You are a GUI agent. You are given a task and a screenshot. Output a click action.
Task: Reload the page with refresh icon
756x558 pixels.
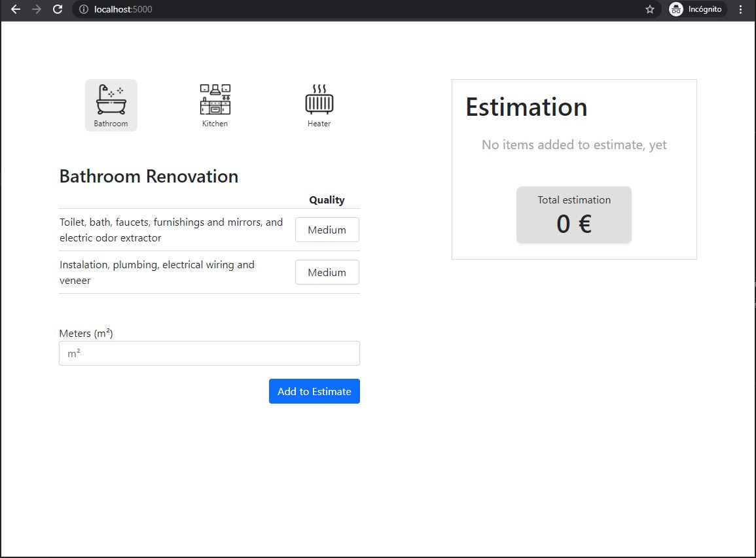(x=58, y=9)
